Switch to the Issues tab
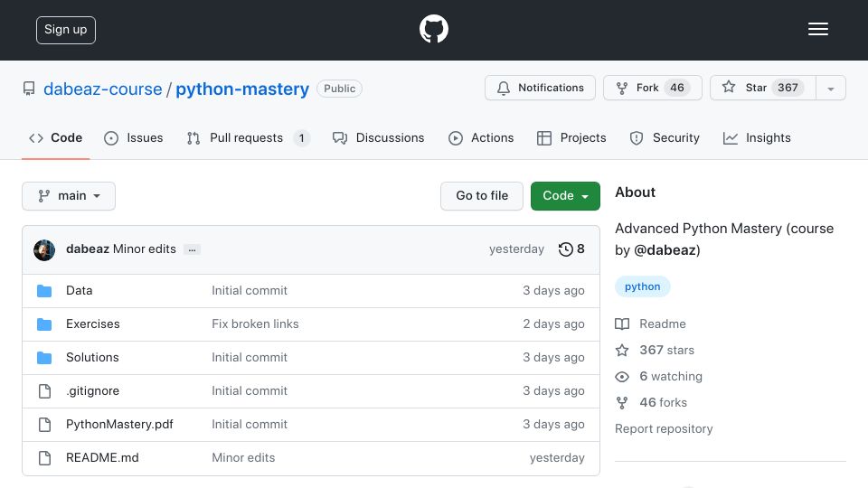 point(134,137)
